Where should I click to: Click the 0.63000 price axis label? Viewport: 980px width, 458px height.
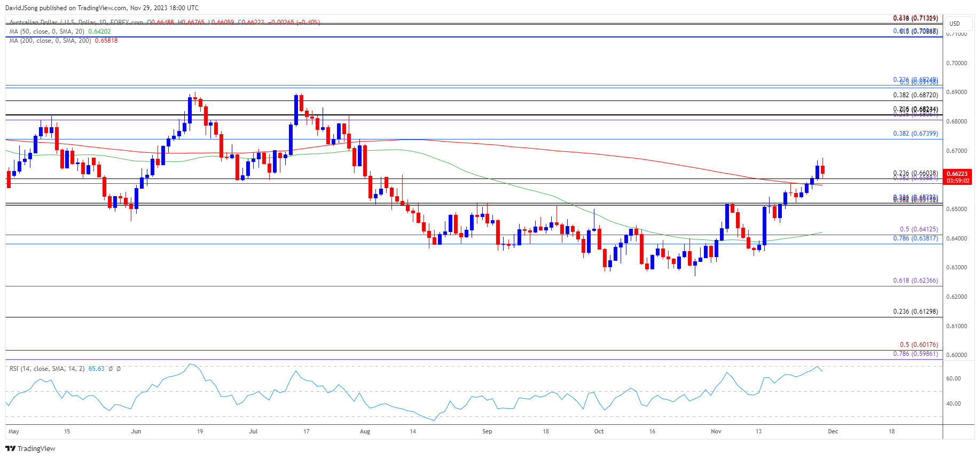[957, 268]
